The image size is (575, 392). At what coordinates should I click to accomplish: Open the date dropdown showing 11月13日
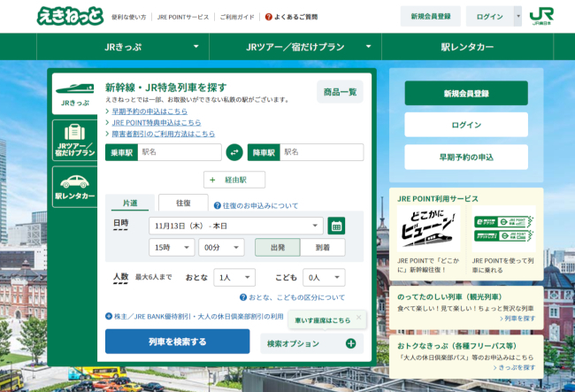[x=235, y=226]
